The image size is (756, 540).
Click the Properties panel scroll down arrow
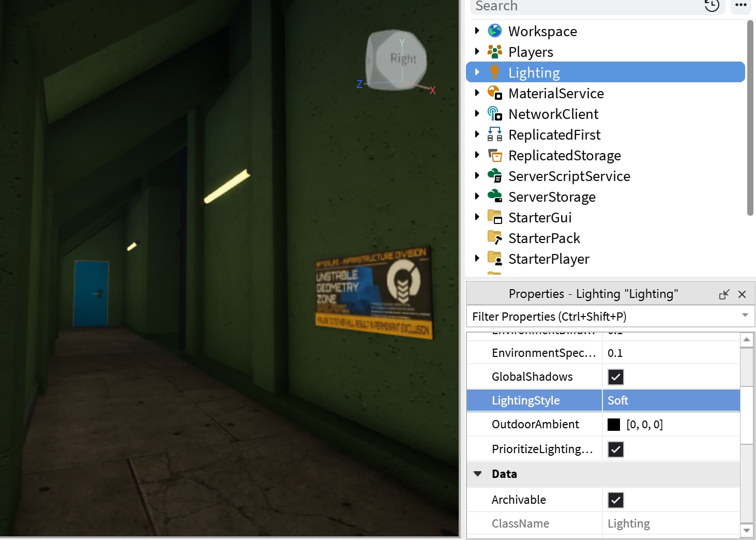click(x=747, y=530)
